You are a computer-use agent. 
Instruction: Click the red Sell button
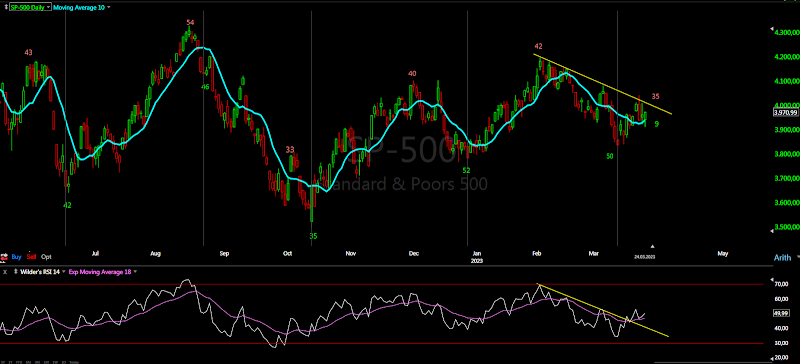pos(32,257)
